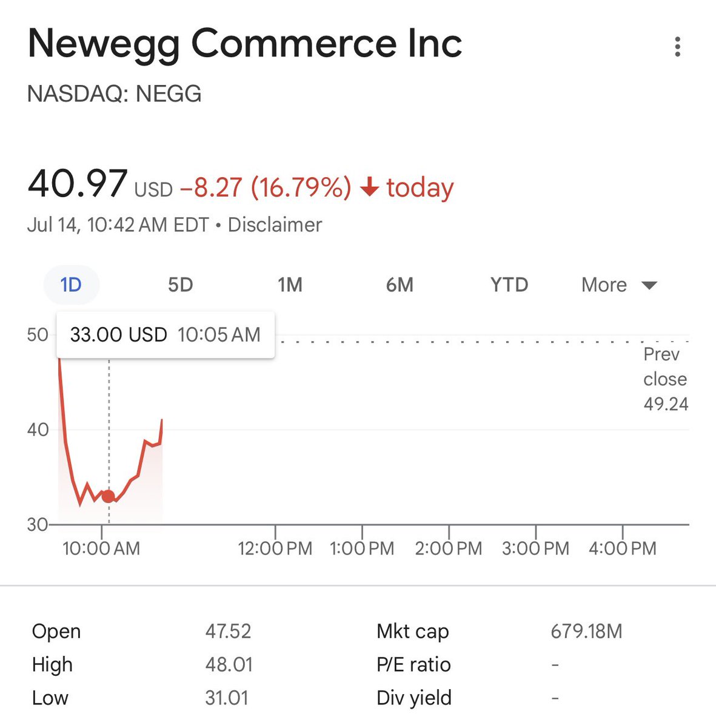Click the NASDAQ: NEGG ticker label
The width and height of the screenshot is (716, 728).
115,94
